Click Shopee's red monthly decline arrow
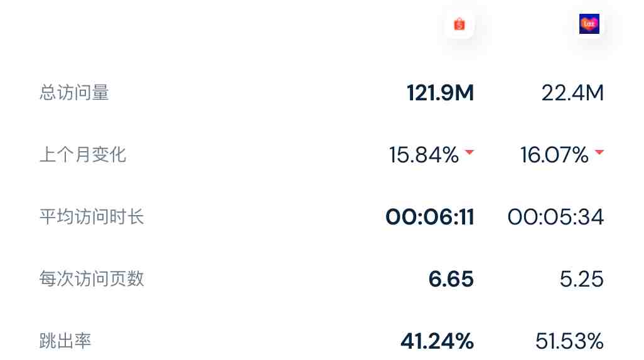 [x=470, y=152]
